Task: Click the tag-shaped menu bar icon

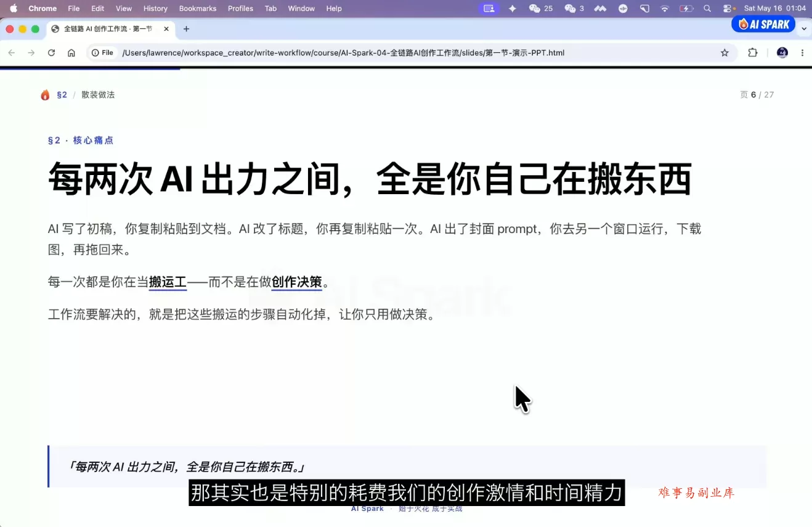Action: point(644,8)
